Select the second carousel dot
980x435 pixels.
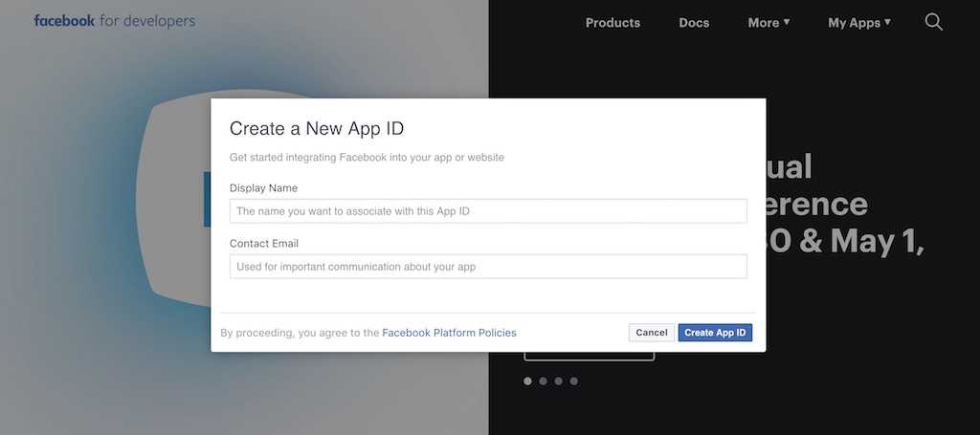544,381
